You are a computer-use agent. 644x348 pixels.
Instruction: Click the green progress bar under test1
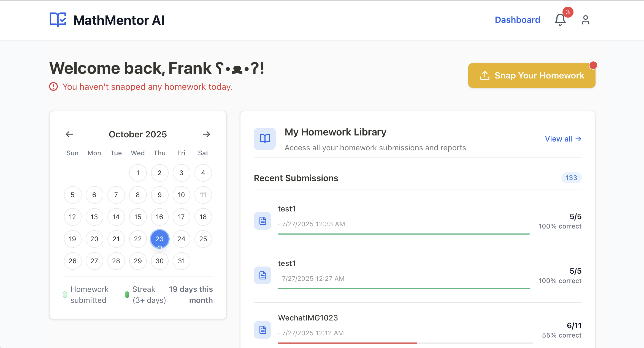404,234
